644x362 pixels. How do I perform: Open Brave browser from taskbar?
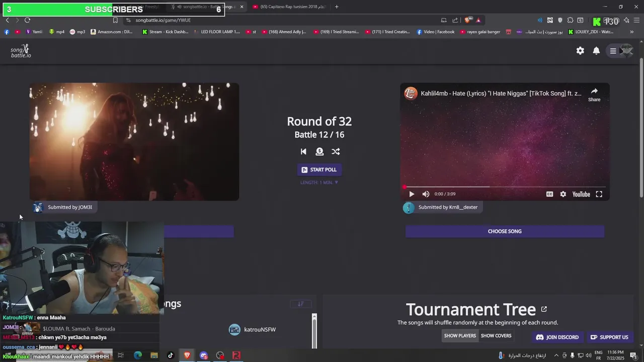pyautogui.click(x=187, y=355)
